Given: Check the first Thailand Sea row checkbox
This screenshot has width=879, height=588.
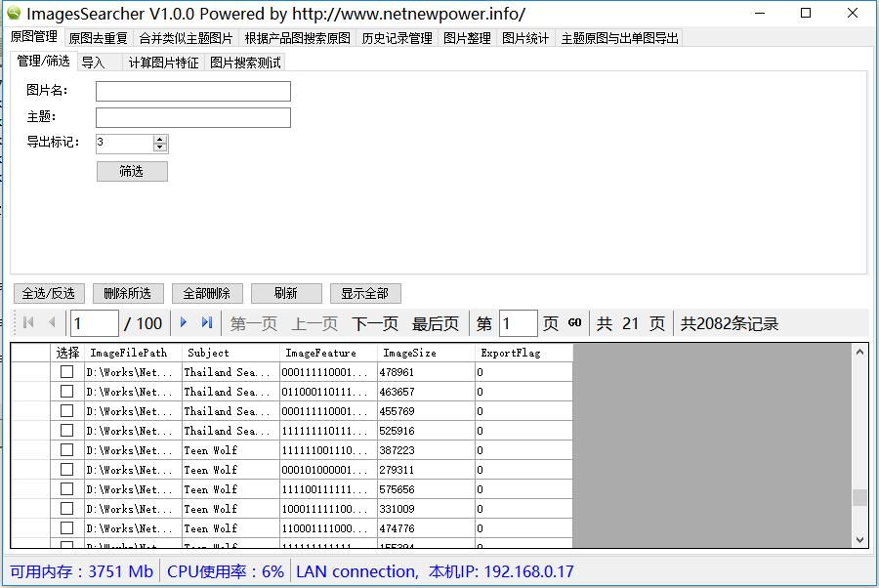Looking at the screenshot, I should (x=66, y=372).
